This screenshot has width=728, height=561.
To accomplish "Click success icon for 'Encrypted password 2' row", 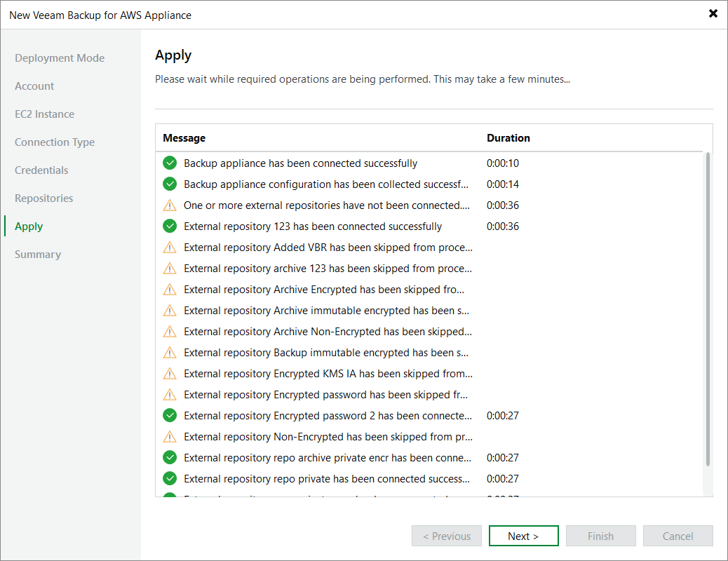I will click(x=170, y=416).
